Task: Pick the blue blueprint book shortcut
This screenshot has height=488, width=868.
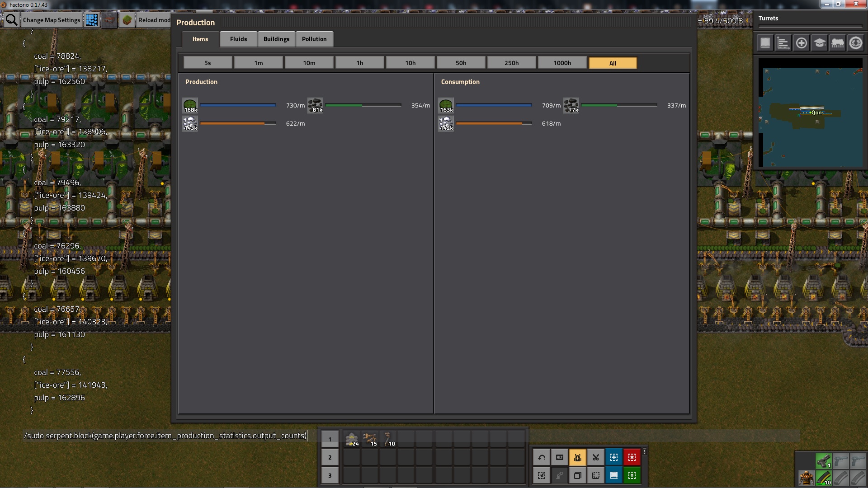Action: [x=614, y=475]
